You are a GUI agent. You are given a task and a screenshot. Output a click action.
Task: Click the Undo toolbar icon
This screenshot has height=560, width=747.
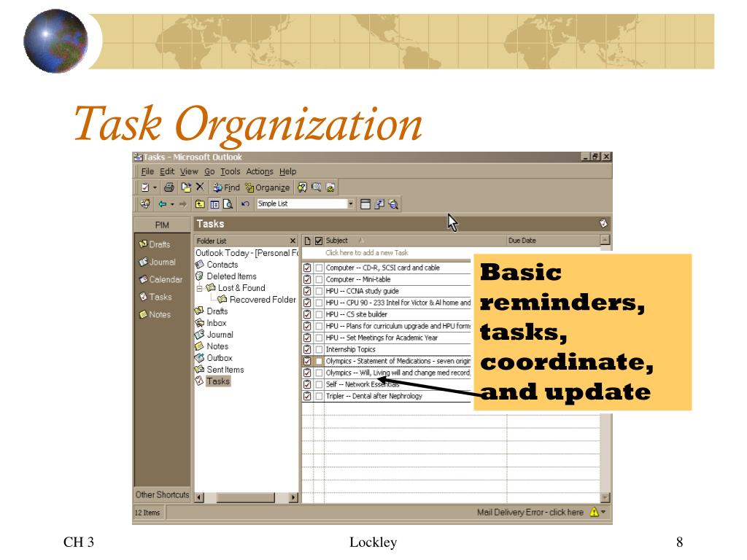click(245, 204)
